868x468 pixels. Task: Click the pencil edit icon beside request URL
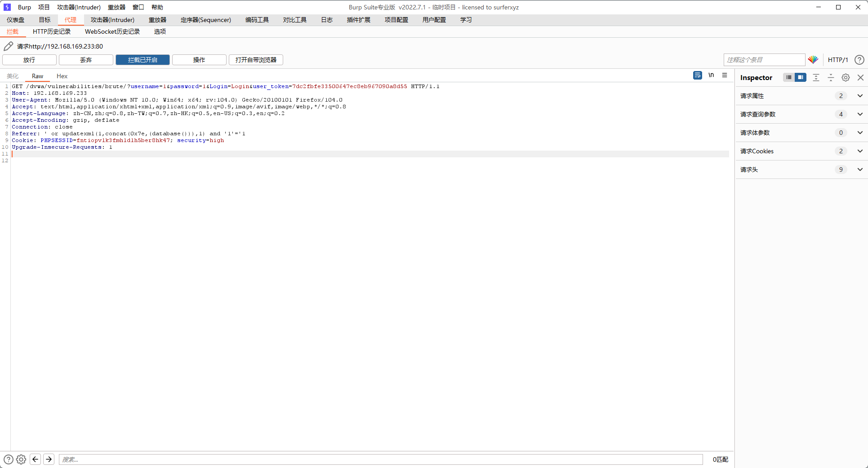click(x=8, y=46)
